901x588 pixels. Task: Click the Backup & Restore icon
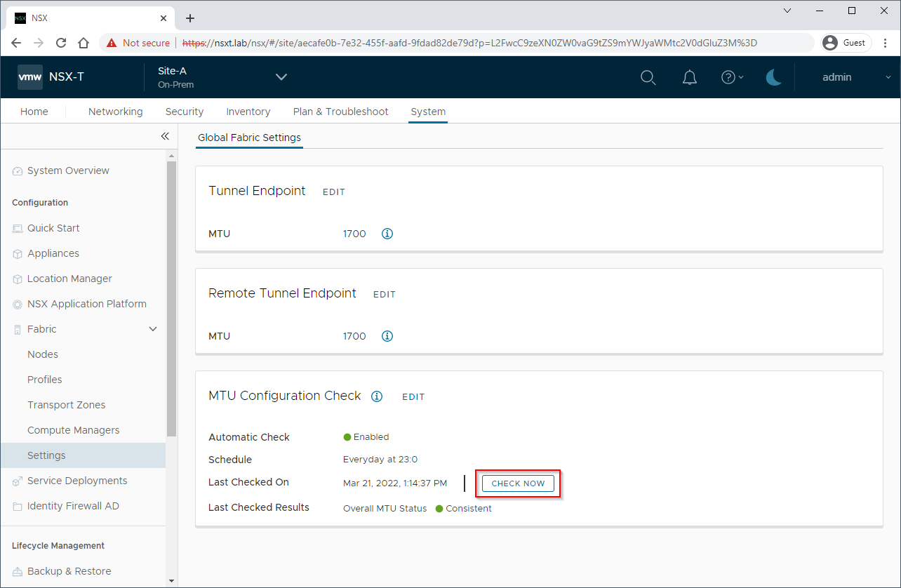18,571
